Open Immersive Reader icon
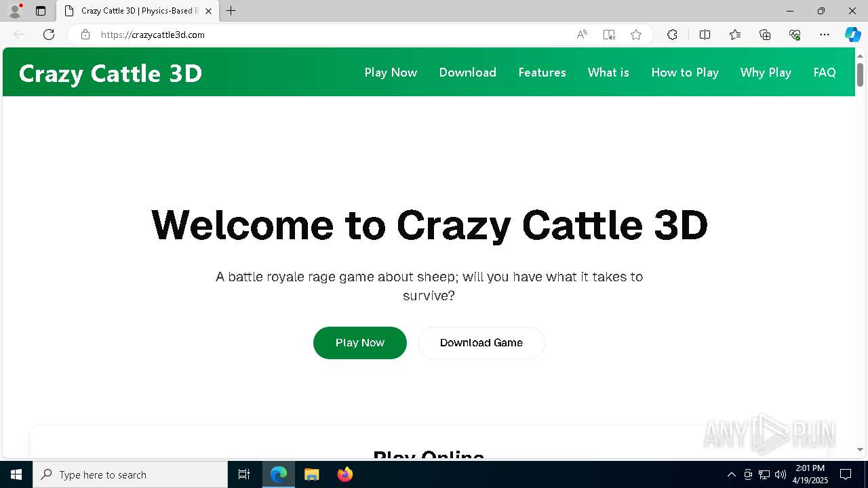Screen dimensions: 868x488 609,35
